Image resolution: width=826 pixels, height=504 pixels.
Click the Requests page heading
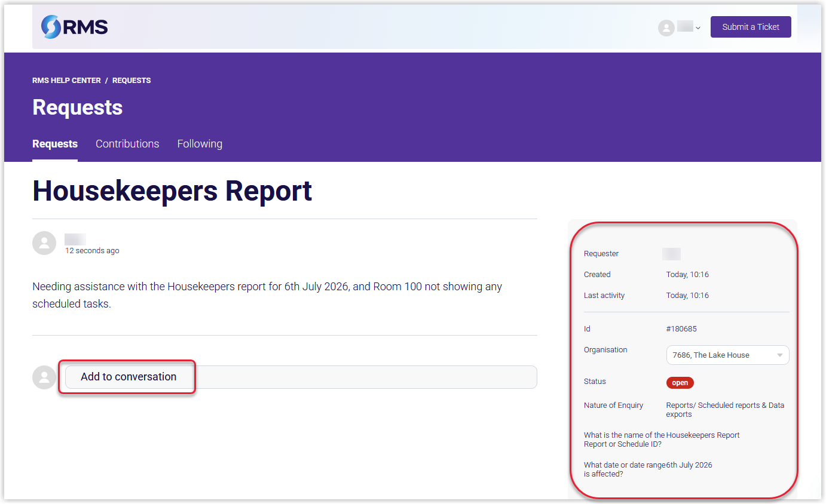[78, 107]
